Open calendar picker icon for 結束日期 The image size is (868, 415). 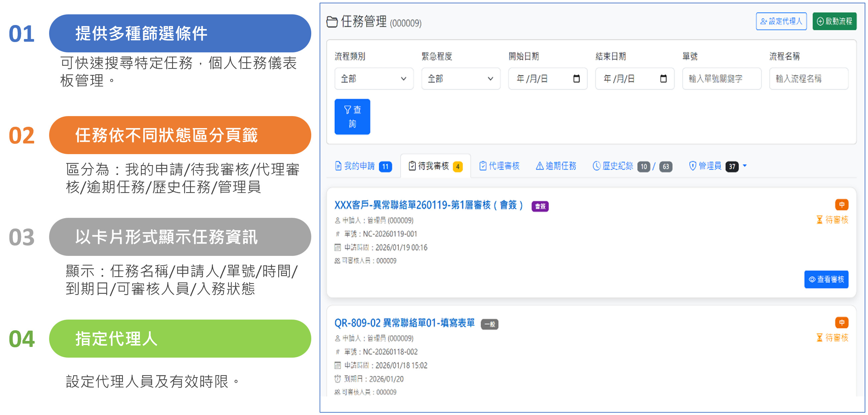663,79
